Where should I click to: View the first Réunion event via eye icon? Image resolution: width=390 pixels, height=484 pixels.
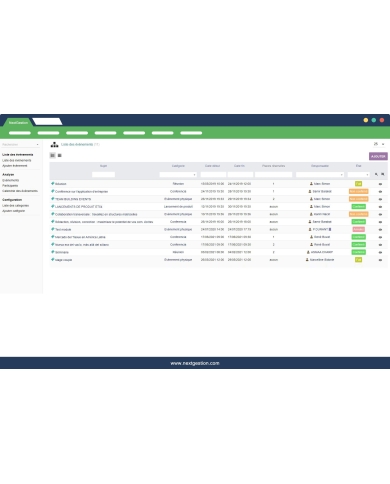pos(380,184)
